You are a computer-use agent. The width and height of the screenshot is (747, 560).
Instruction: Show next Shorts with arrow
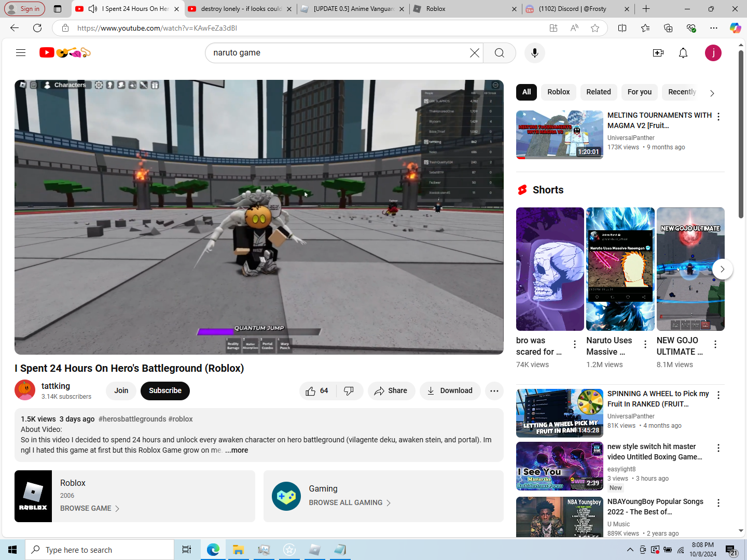[x=722, y=269]
